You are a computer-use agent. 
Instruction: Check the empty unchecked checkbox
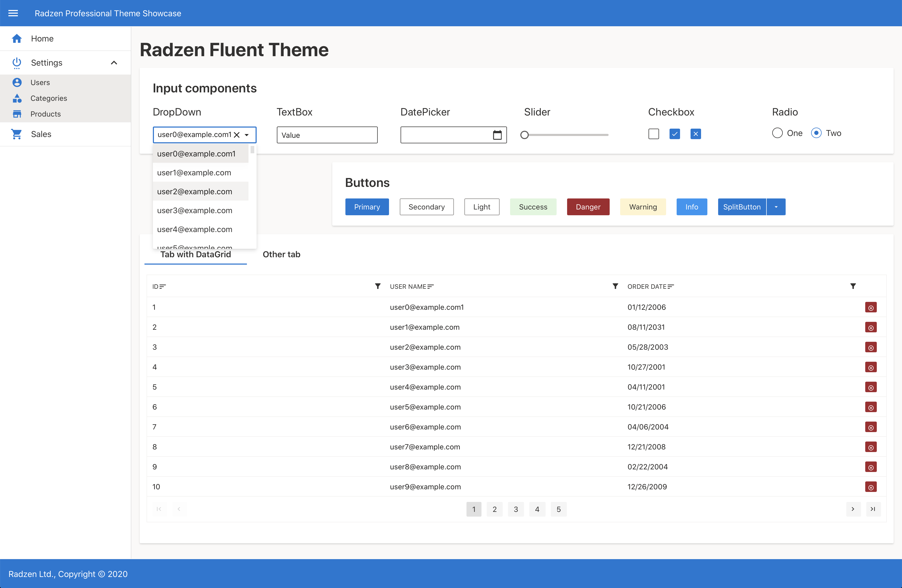(x=653, y=134)
